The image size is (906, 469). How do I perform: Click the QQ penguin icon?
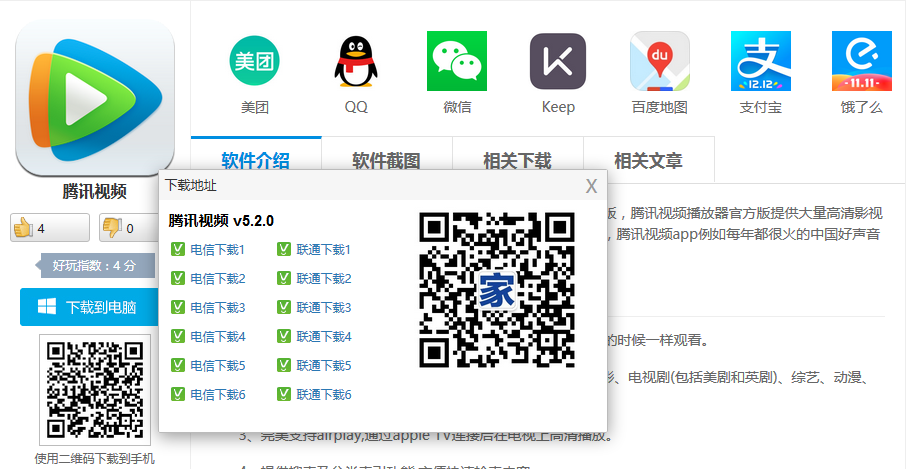(356, 61)
